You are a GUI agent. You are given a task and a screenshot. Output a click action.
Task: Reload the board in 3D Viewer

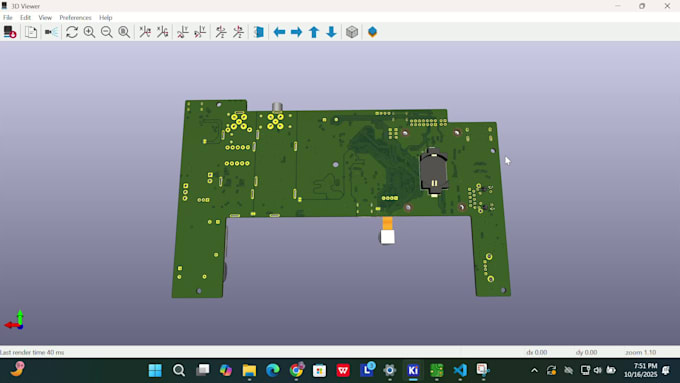10,32
